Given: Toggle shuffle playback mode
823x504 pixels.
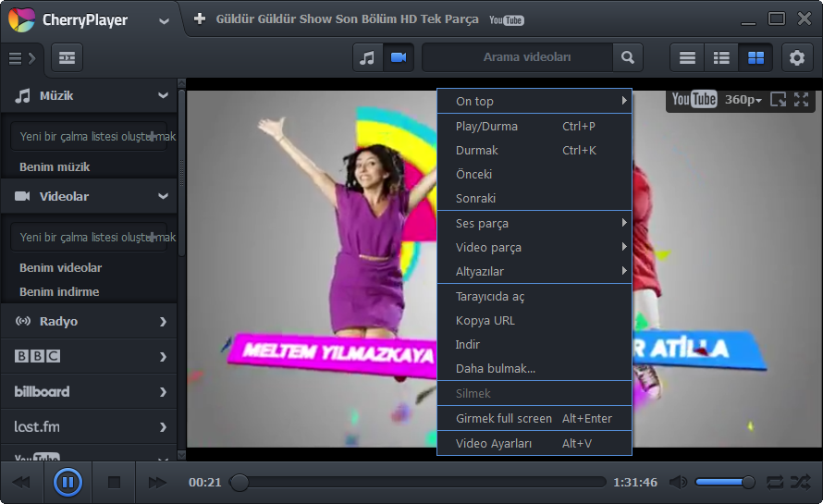Looking at the screenshot, I should tap(800, 482).
